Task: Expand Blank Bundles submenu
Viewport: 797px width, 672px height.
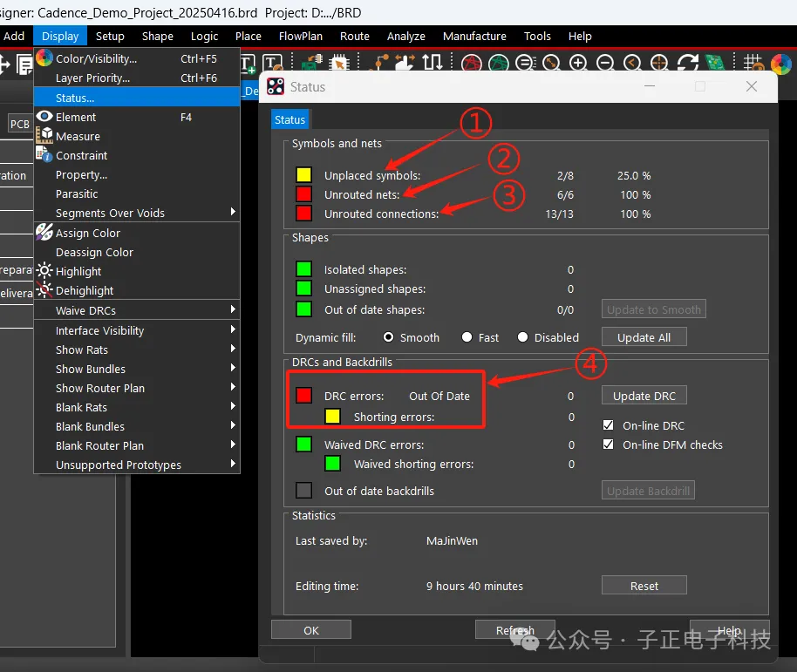Action: pos(137,427)
